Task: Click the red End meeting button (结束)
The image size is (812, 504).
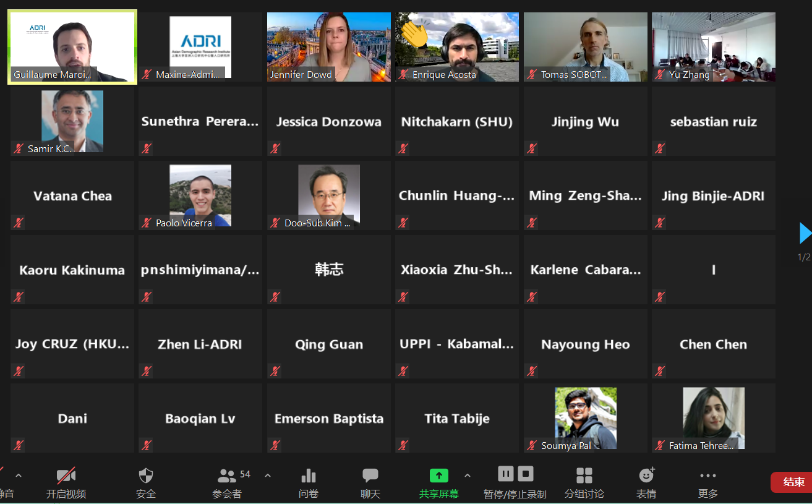Action: pos(793,482)
